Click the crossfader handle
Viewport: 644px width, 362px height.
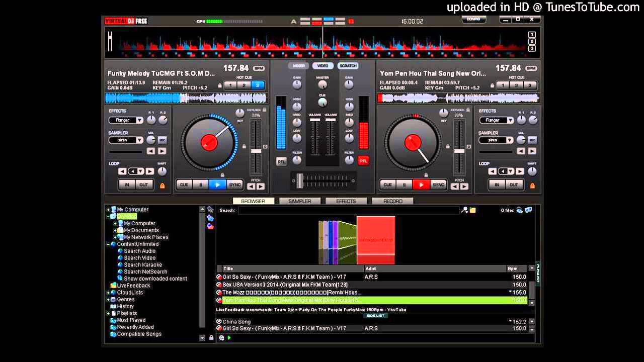point(300,180)
